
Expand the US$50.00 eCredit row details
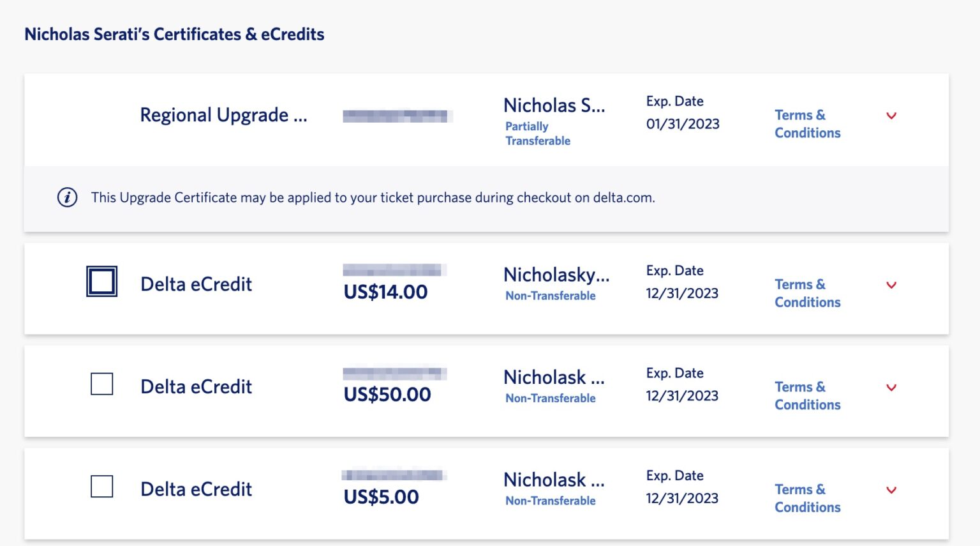click(891, 388)
